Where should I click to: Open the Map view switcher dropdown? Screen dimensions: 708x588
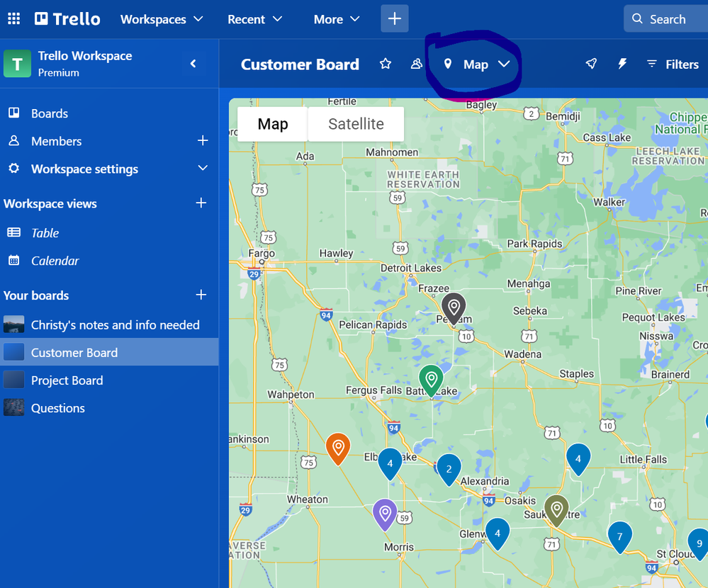[477, 64]
